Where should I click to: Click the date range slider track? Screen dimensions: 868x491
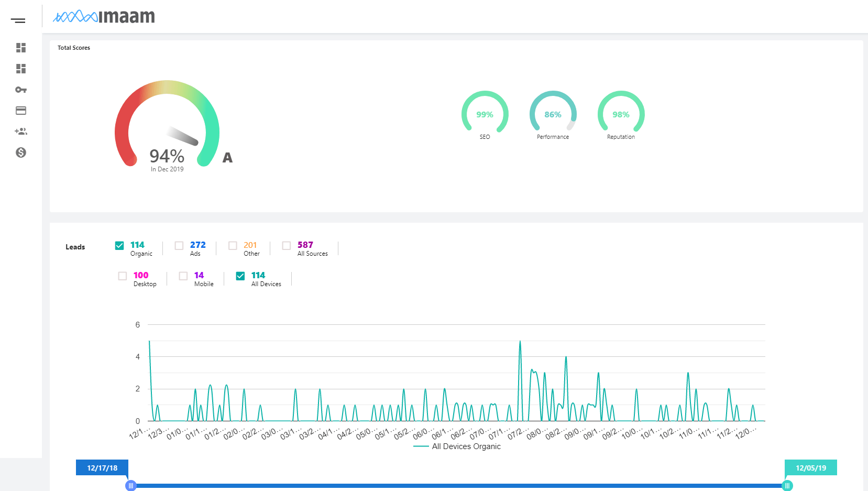459,486
